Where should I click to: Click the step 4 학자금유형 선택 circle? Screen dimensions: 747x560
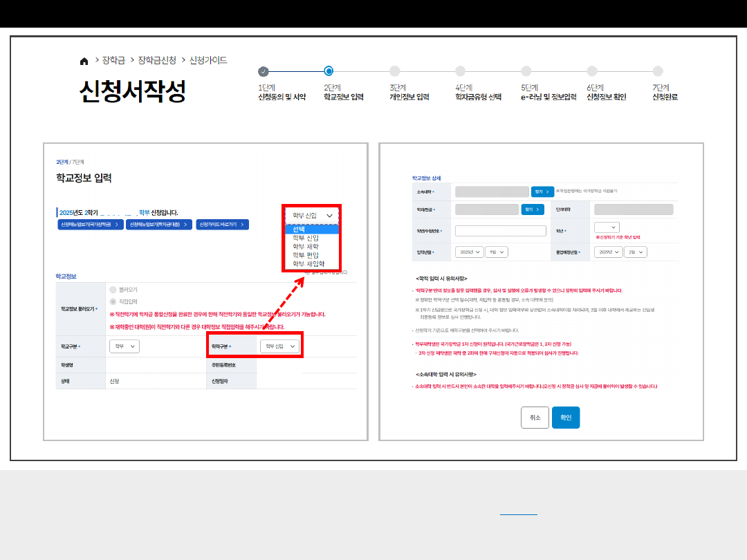coord(460,71)
